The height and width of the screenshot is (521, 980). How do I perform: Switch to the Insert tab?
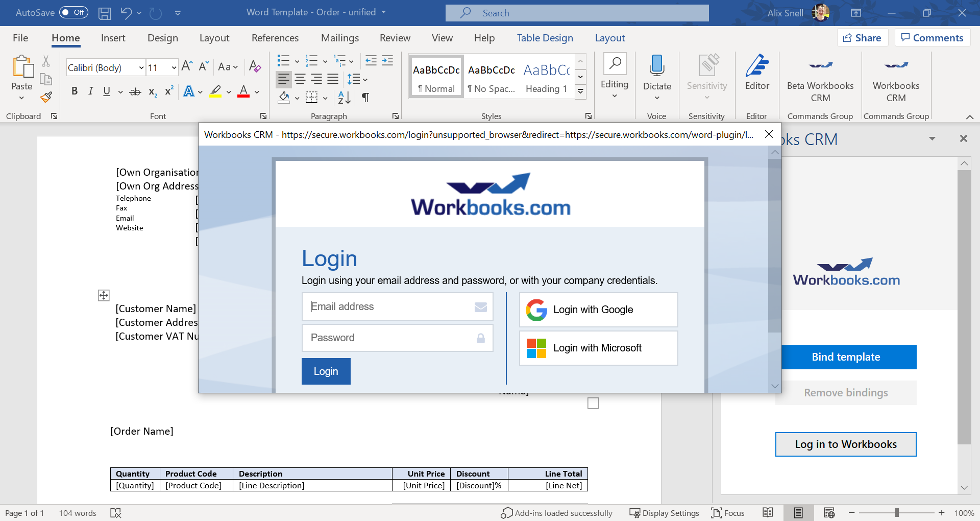pyautogui.click(x=113, y=38)
